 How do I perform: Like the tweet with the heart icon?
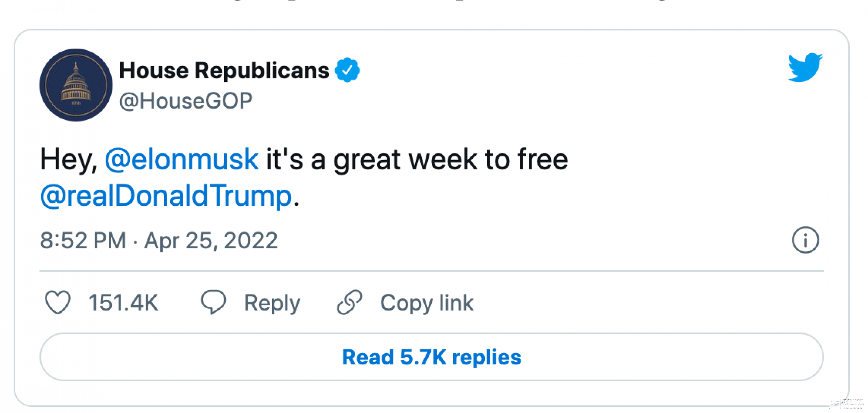pos(58,302)
